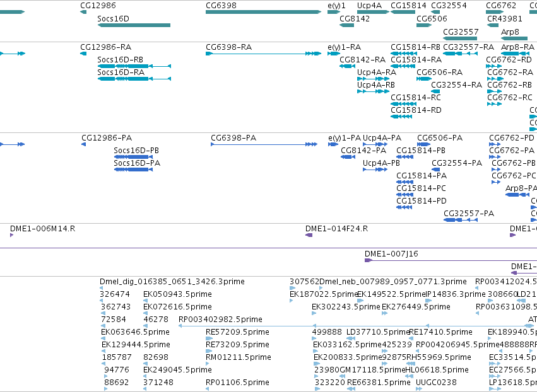Image resolution: width=537 pixels, height=392 pixels.
Task: Open the e(y)1-PA protein label
Action: pyautogui.click(x=344, y=138)
